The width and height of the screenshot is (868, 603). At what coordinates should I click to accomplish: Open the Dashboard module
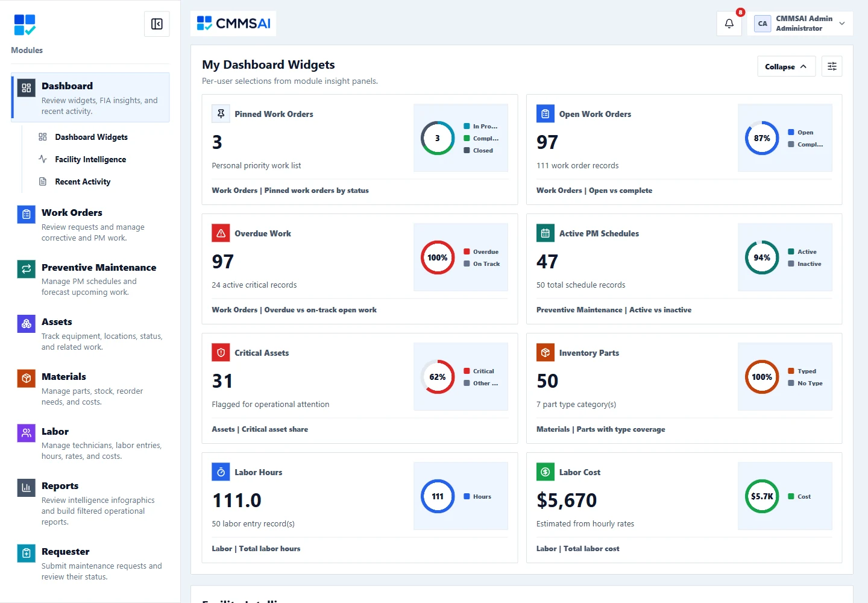[x=90, y=98]
